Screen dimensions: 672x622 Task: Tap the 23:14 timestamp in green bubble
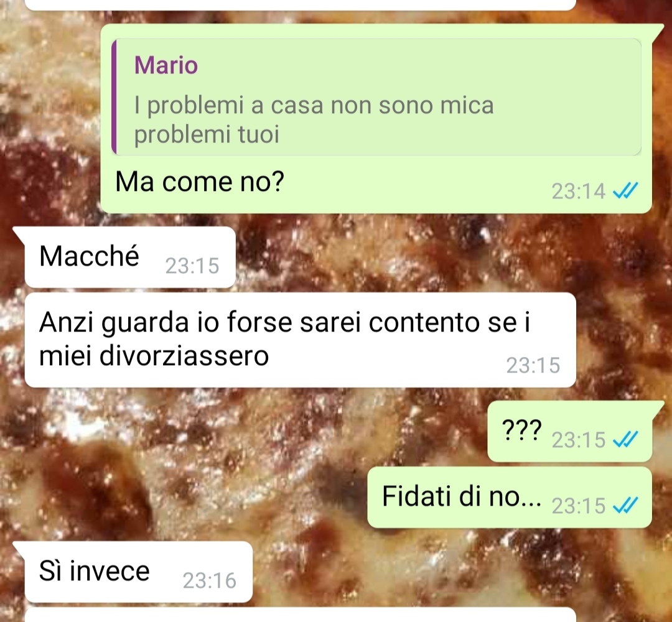(x=578, y=191)
